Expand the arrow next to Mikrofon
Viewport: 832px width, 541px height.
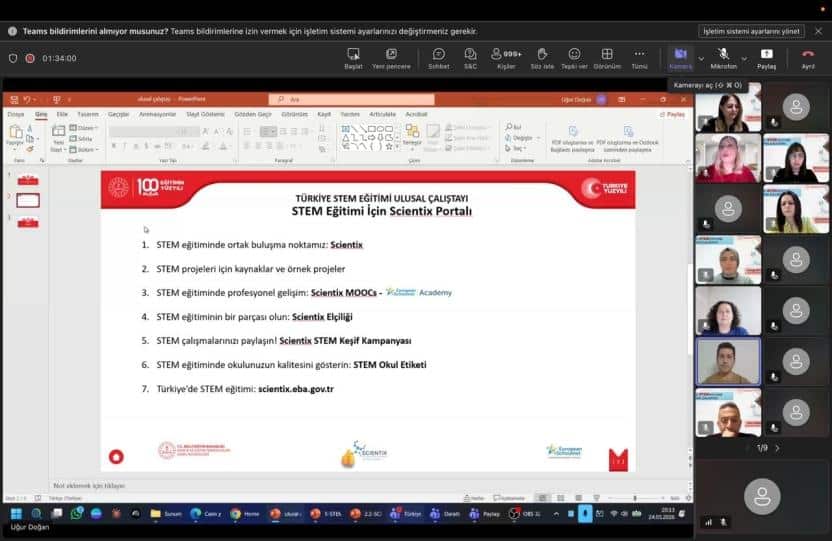click(x=744, y=57)
